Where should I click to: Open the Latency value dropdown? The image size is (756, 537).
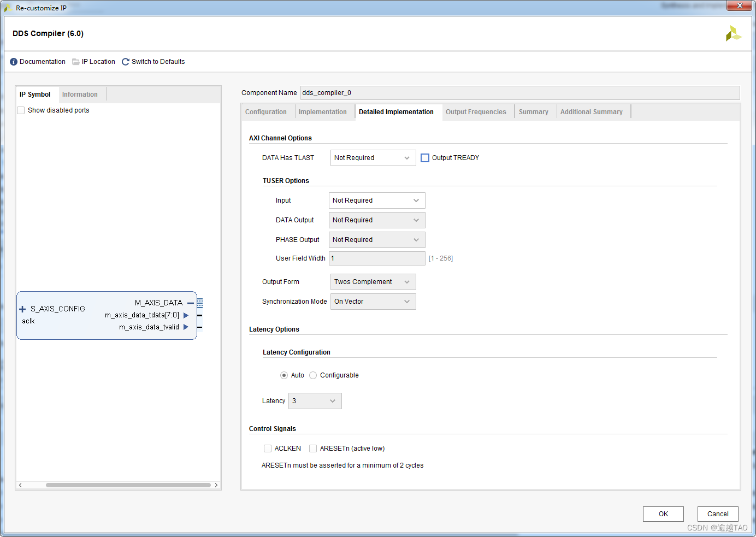pyautogui.click(x=315, y=401)
